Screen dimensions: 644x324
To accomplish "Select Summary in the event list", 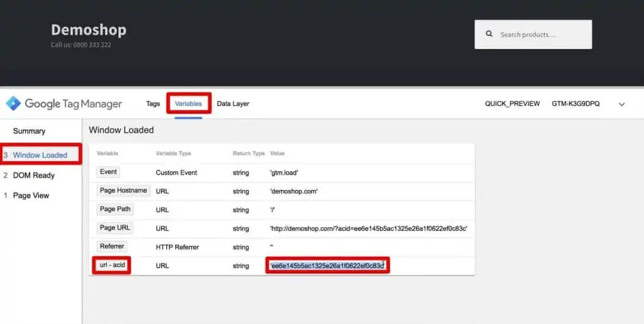I will click(x=29, y=131).
